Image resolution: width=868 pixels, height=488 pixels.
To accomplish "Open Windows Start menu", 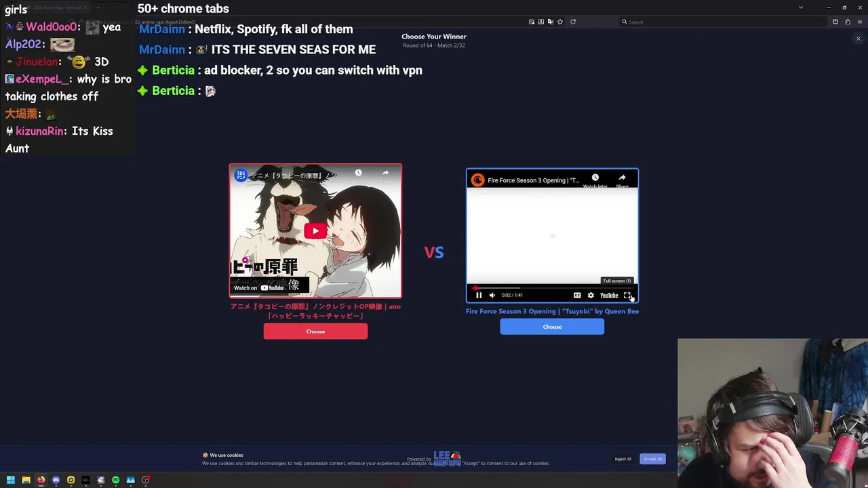I will click(11, 480).
